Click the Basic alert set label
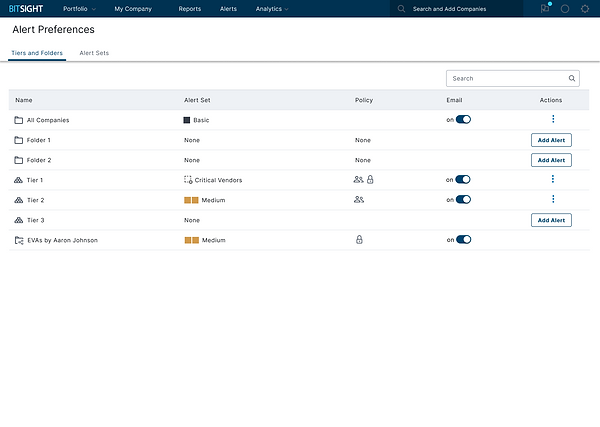600x427 pixels. pyautogui.click(x=201, y=120)
